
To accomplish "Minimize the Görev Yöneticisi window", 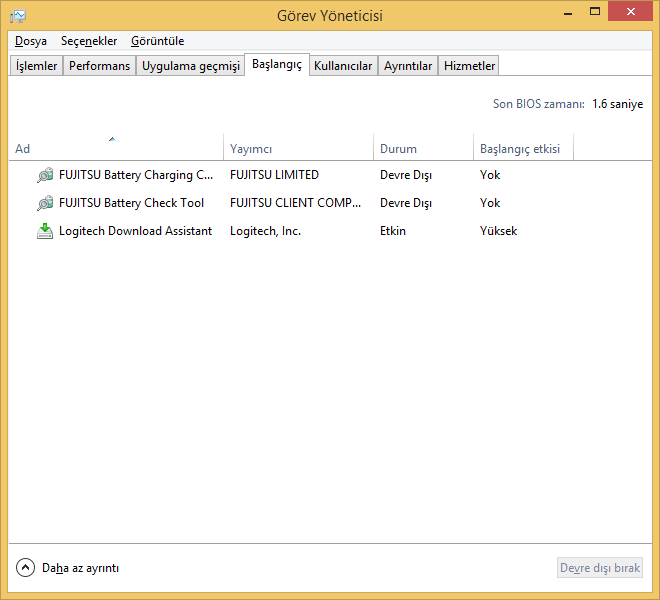I will [568, 13].
